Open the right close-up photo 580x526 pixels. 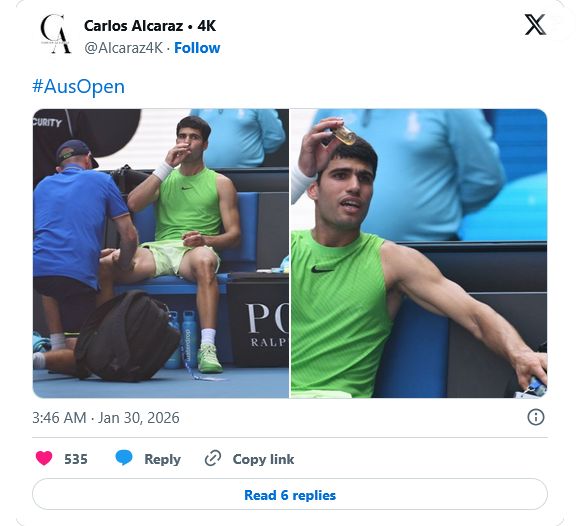point(419,253)
